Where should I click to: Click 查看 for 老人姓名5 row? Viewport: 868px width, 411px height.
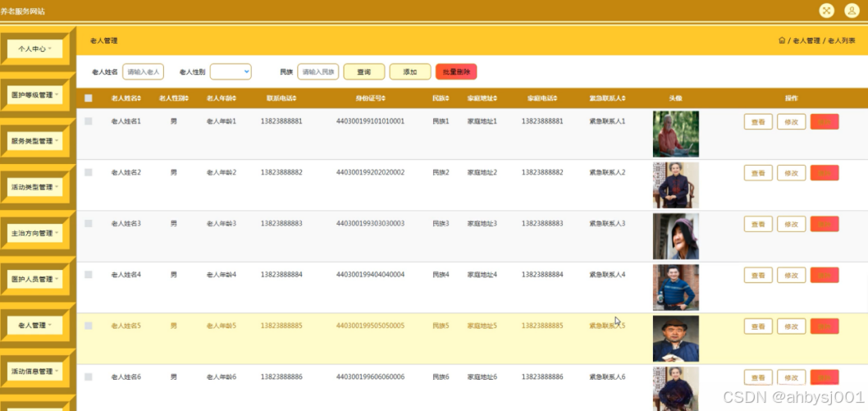coord(758,327)
